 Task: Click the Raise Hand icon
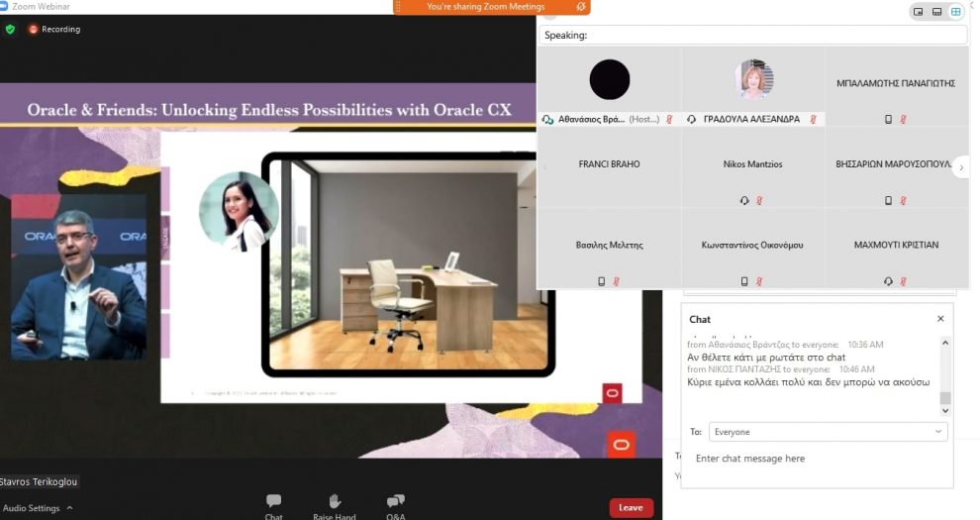(x=335, y=503)
